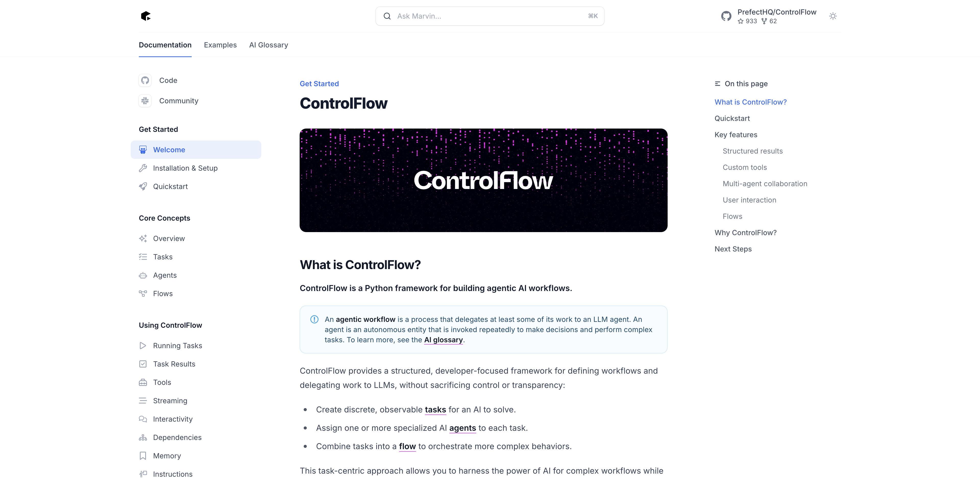Open the AI glossary link in info box
Viewport: 980px width, 480px height.
coord(443,340)
